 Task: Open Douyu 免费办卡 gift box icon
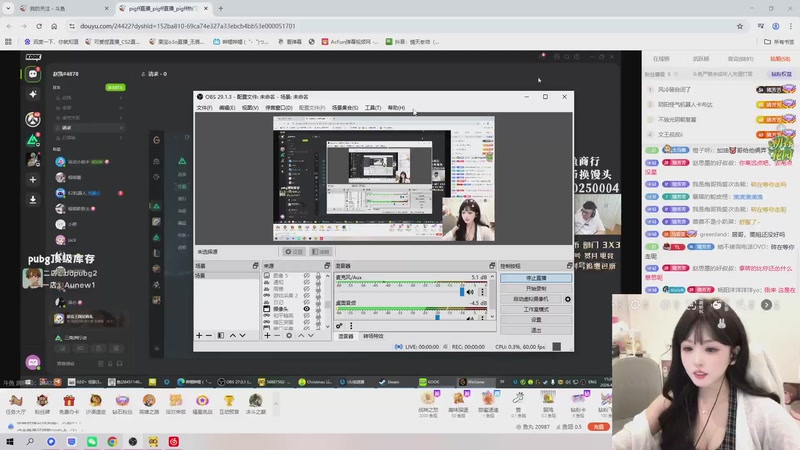69,404
